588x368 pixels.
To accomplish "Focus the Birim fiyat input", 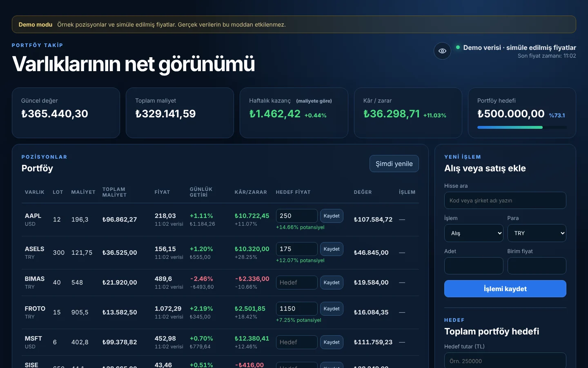I will coord(537,266).
